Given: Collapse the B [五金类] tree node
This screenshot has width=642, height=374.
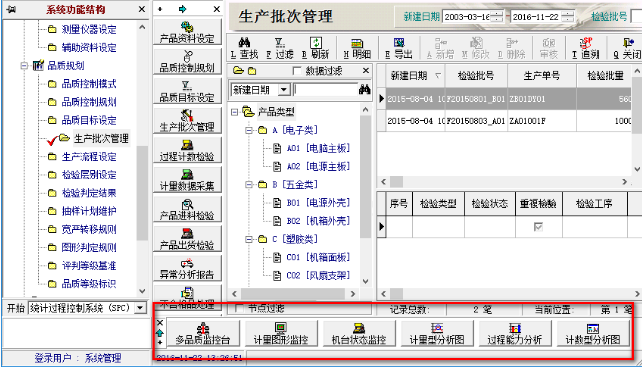Looking at the screenshot, I should point(249,185).
